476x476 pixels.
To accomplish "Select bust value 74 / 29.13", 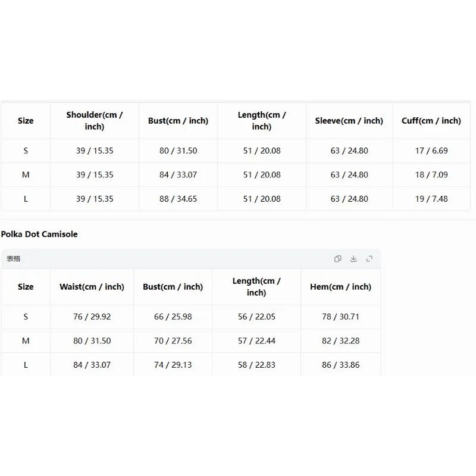I will (173, 365).
